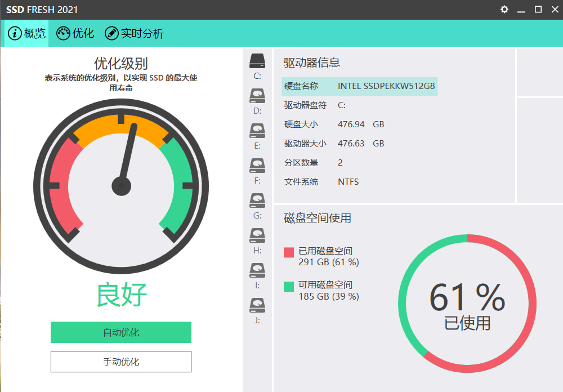Select the I: drive icon
The height and width of the screenshot is (392, 563).
(257, 270)
